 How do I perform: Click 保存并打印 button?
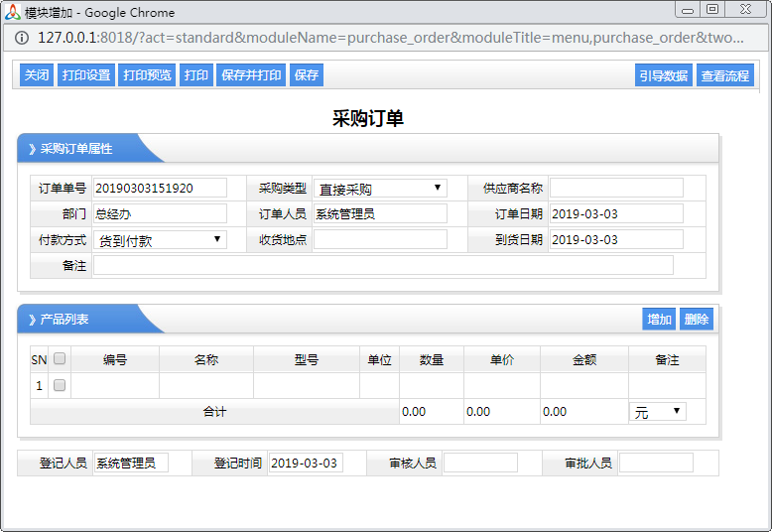tap(251, 75)
